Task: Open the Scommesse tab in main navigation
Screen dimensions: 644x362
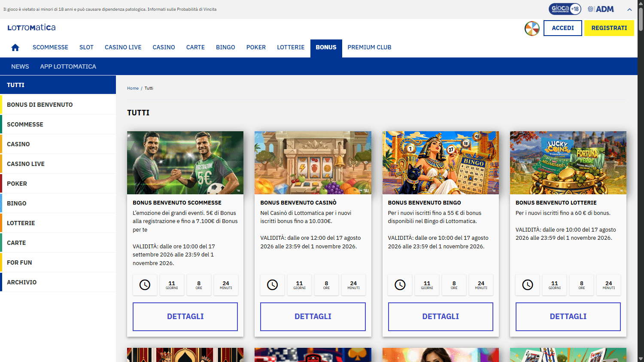Action: point(50,48)
